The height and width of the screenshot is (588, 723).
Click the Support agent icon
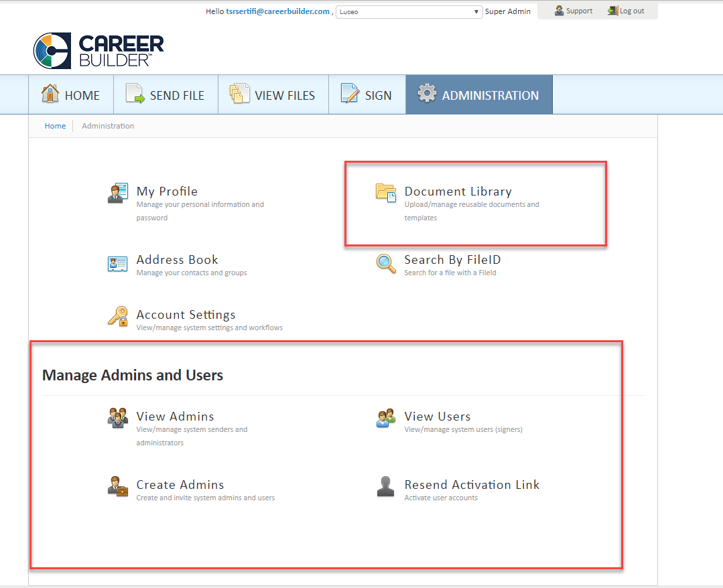point(559,11)
